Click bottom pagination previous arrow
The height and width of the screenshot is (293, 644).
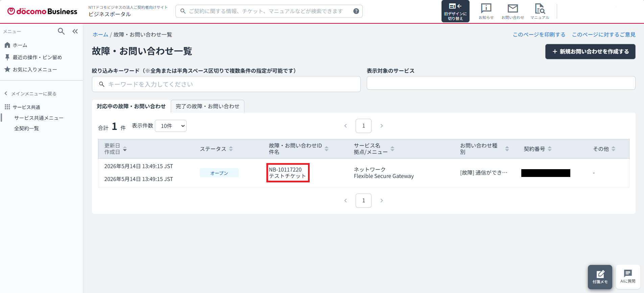click(x=345, y=201)
